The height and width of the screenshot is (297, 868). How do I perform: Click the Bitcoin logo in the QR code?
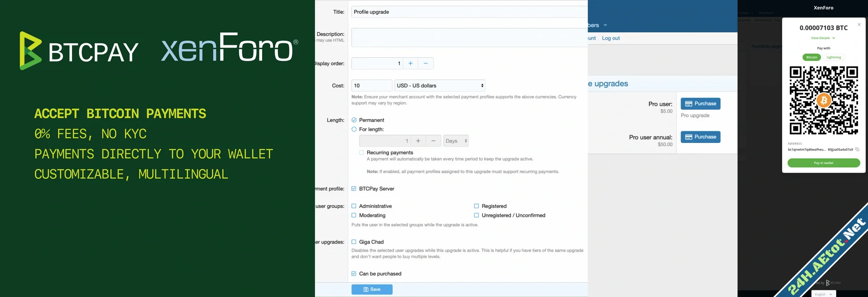pos(824,101)
